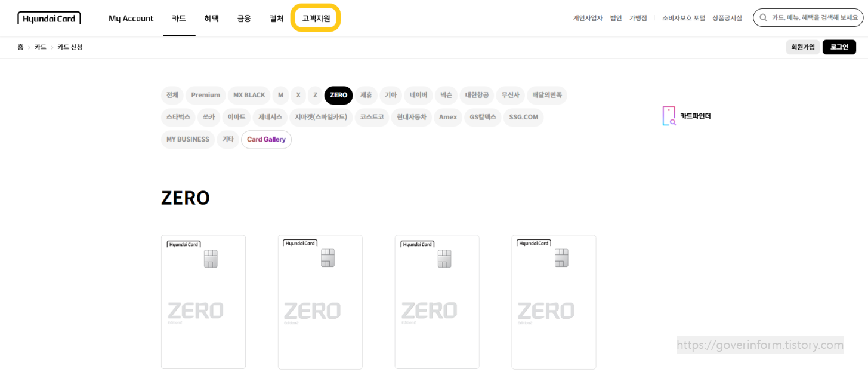Viewport: 868px width, 378px height.
Task: Select the MY BUSINESS filter chip
Action: pos(188,139)
